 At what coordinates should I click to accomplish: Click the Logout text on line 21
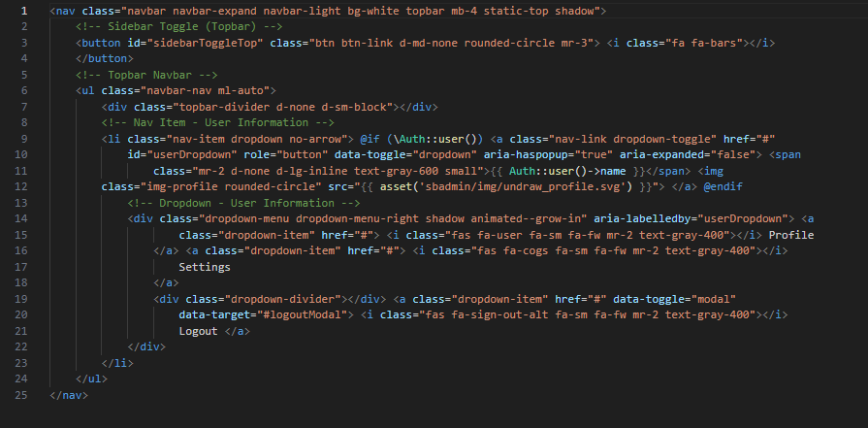[198, 331]
